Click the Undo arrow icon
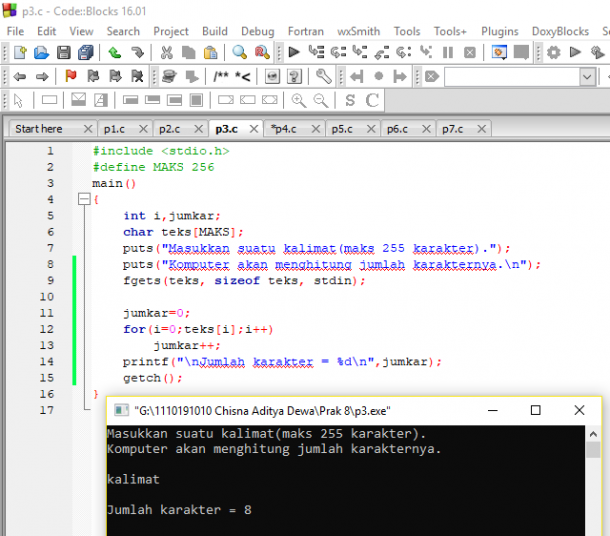The image size is (610, 536). [x=115, y=52]
